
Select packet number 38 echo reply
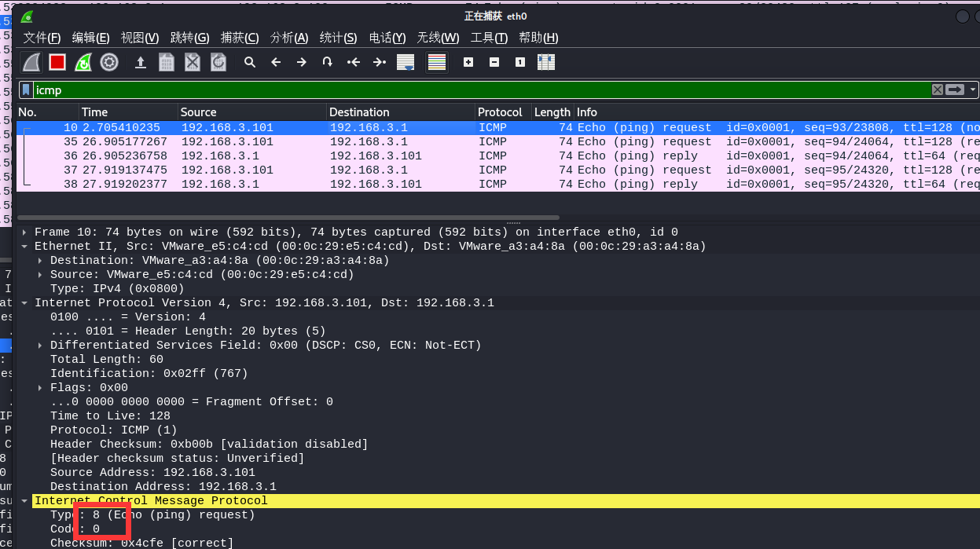[x=498, y=185]
